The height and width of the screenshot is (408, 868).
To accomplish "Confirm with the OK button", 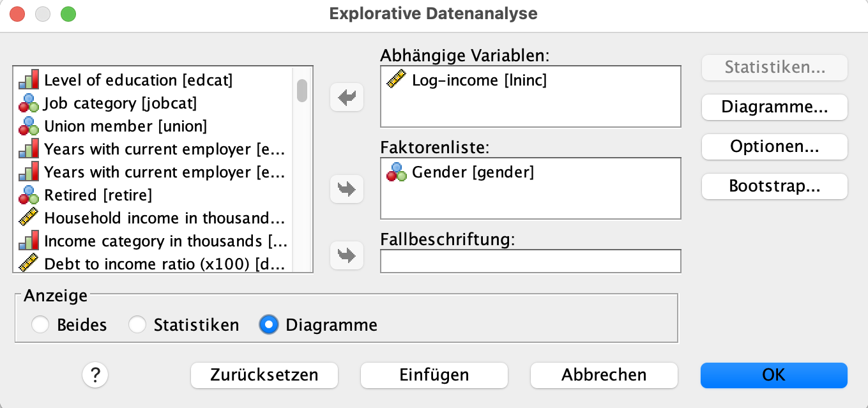I will [774, 375].
